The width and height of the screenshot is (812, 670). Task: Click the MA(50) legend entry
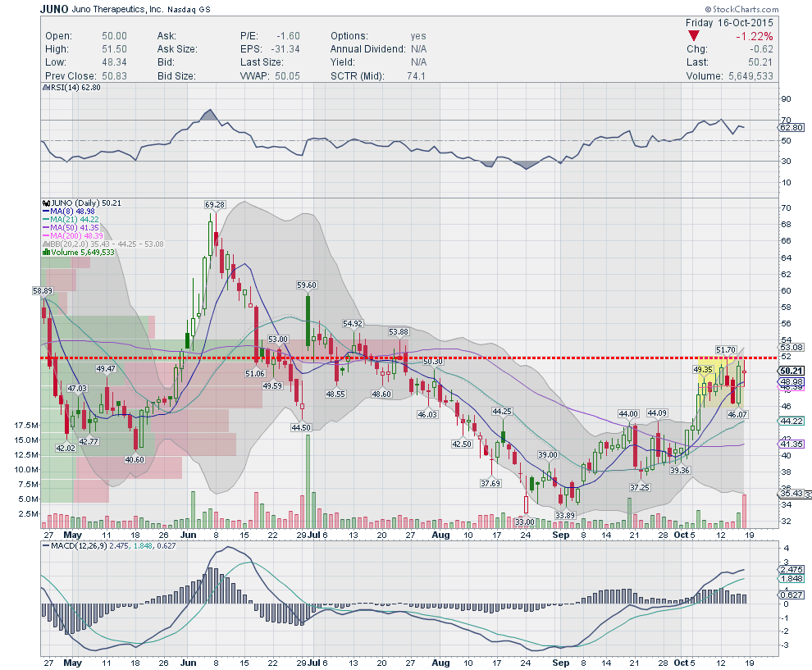click(x=71, y=228)
